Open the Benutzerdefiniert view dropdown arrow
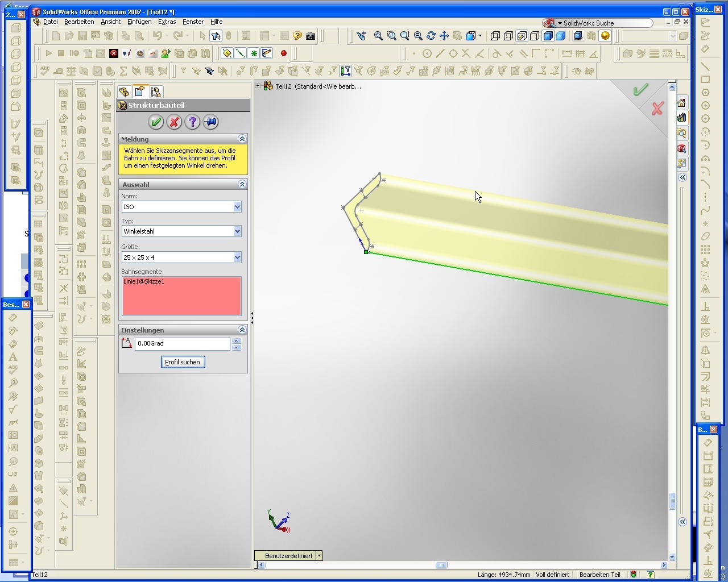728x582 pixels. [x=319, y=556]
